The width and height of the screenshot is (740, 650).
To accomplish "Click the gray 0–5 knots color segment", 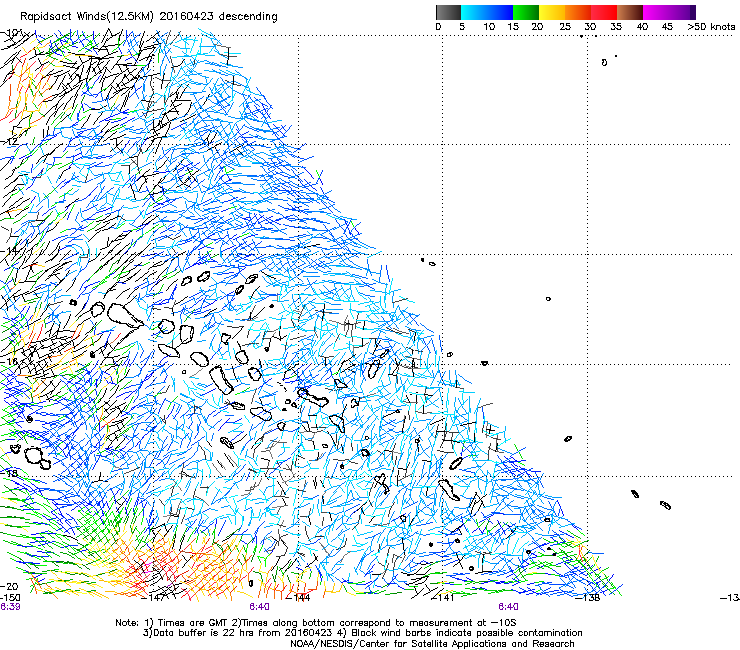I will (x=448, y=12).
